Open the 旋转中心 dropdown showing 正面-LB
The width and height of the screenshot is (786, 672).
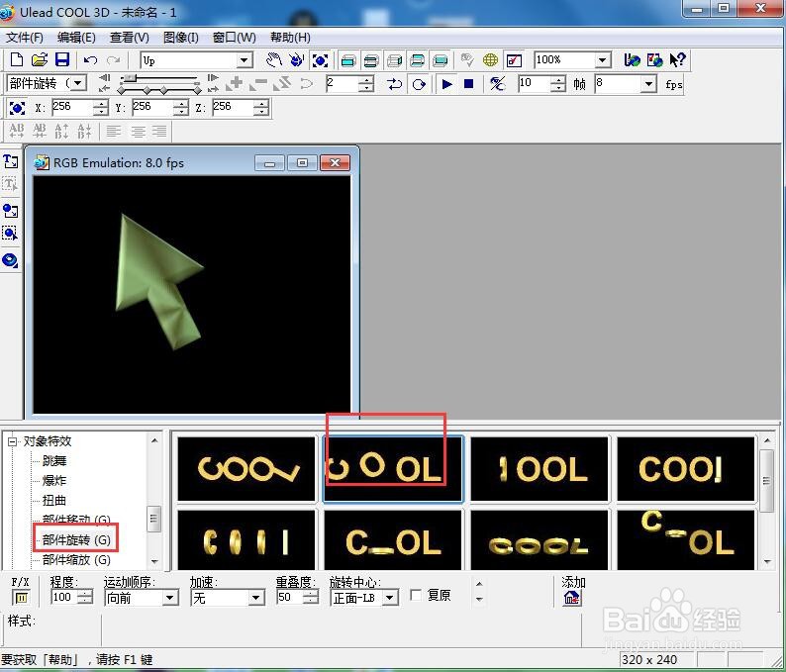391,598
